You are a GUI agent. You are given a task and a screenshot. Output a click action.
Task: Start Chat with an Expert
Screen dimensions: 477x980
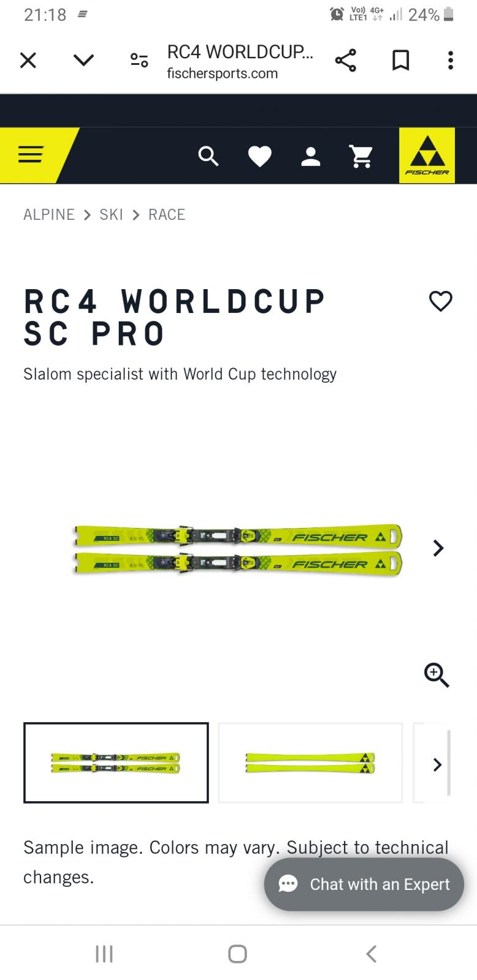364,884
